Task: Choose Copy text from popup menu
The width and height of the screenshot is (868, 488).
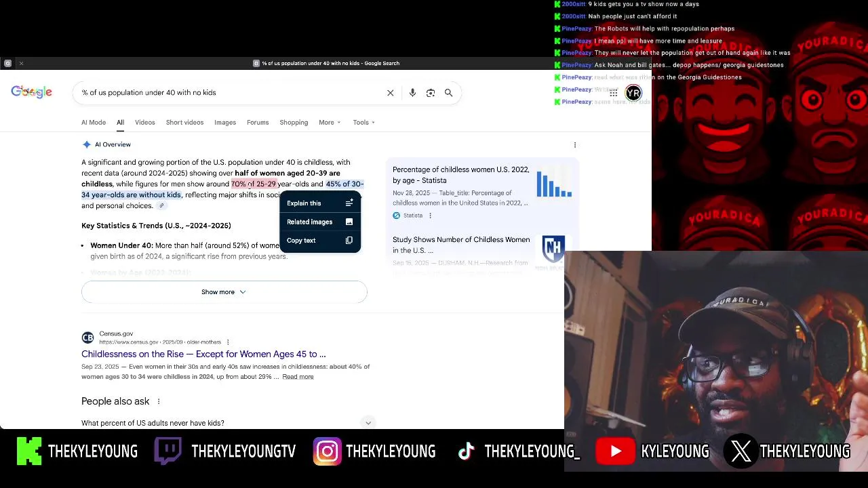Action: point(320,241)
